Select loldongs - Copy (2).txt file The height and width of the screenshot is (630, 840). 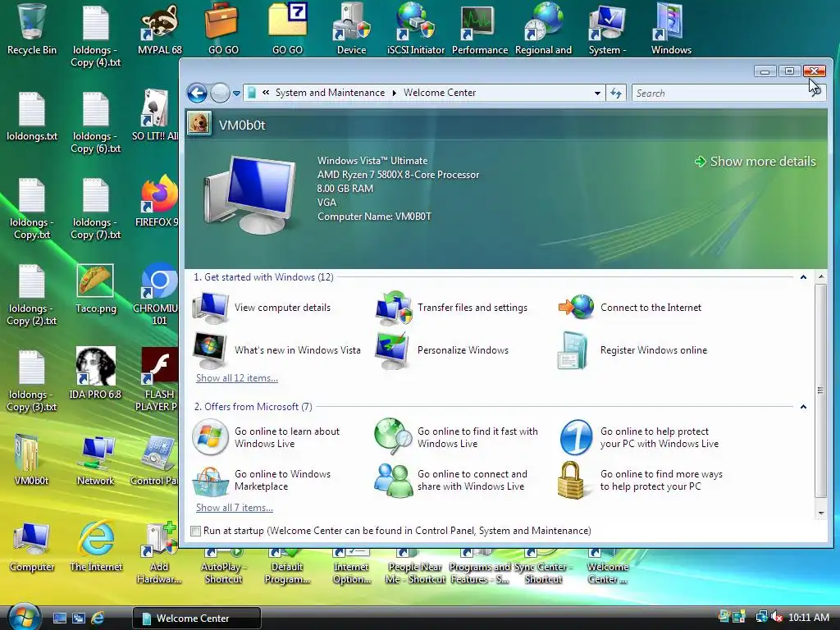pos(32,294)
